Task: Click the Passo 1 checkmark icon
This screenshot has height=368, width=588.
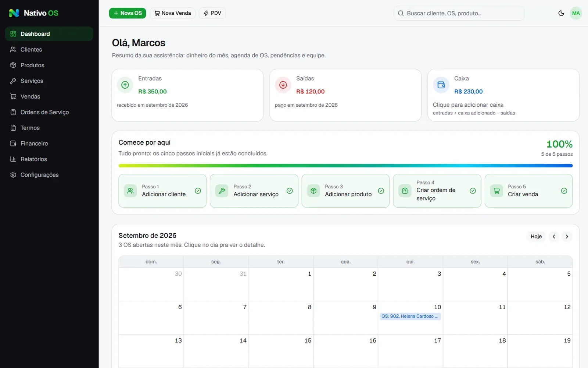Action: pyautogui.click(x=198, y=191)
